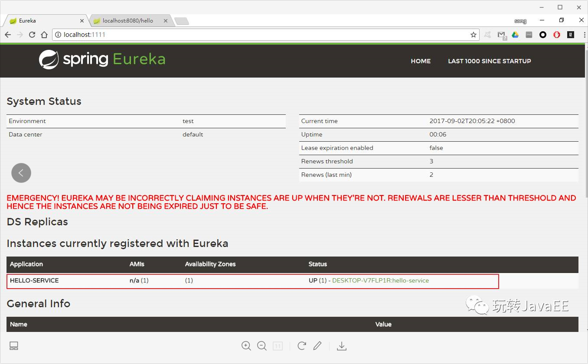Viewport: 588px width, 364px height.
Task: Select the General Info heading
Action: coord(39,304)
